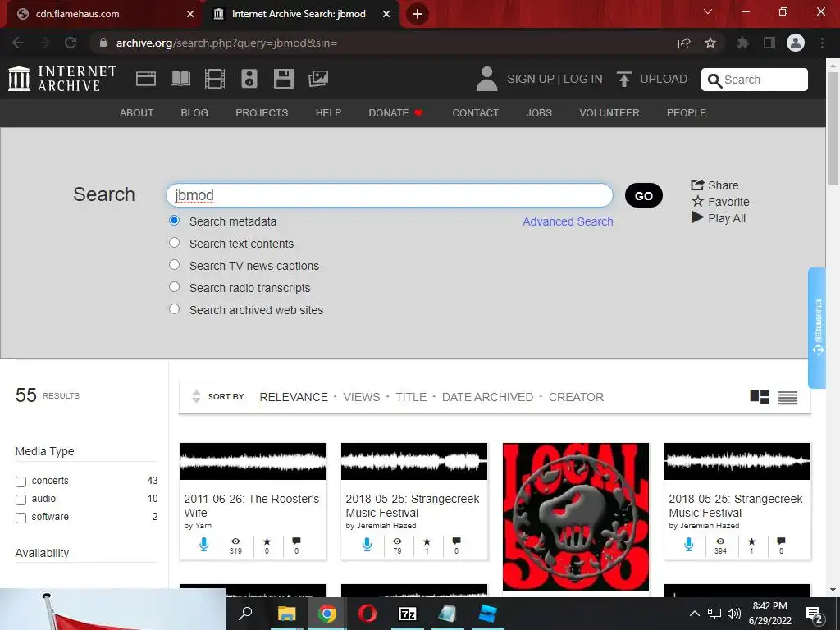Open the Local 506 thumbnail result
The height and width of the screenshot is (630, 840).
tap(576, 517)
